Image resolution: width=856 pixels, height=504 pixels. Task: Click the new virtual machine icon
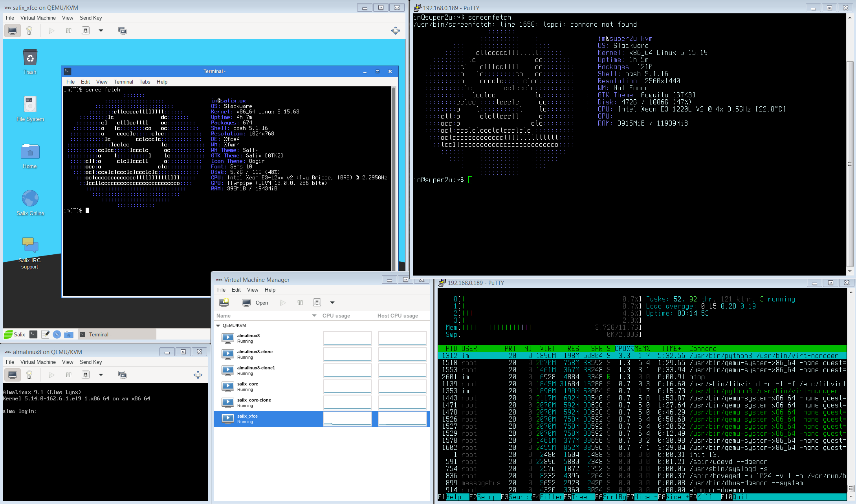tap(224, 303)
